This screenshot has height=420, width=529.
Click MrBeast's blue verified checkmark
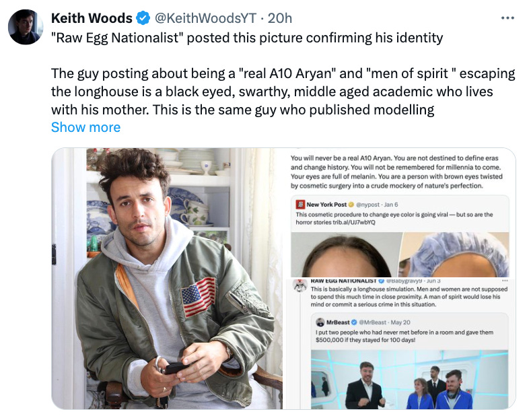point(354,322)
